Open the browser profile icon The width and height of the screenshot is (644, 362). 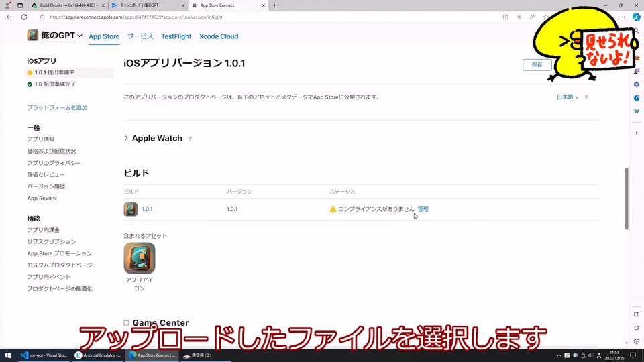(7, 5)
